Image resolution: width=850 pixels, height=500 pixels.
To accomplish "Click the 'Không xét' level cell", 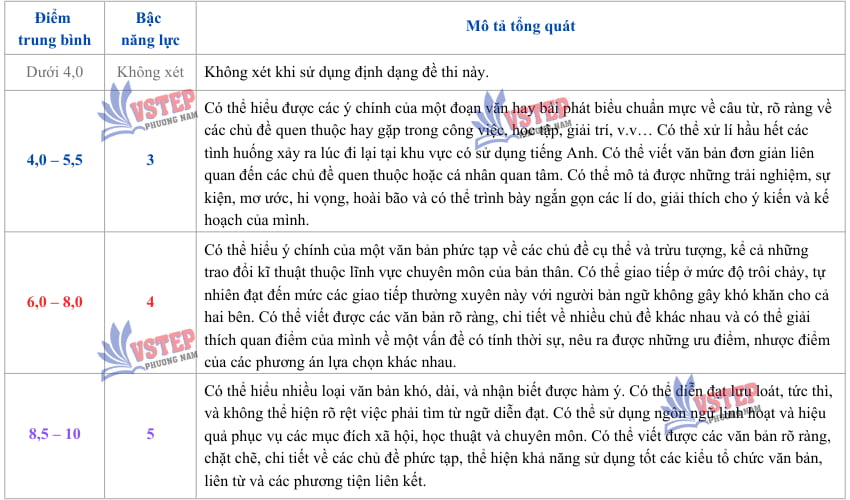I will coord(150,72).
